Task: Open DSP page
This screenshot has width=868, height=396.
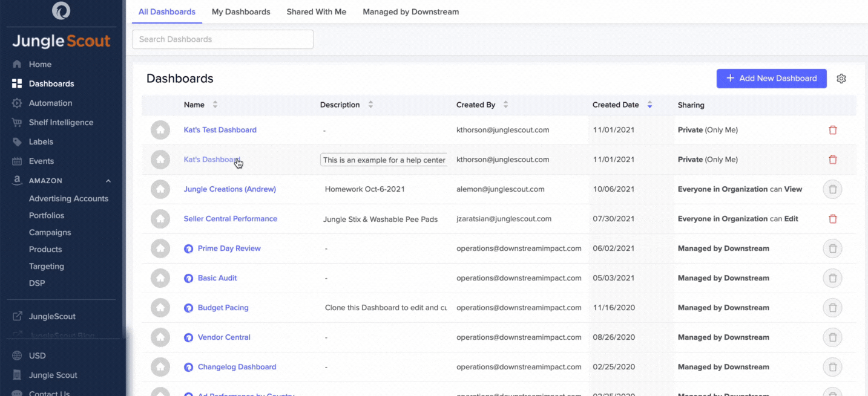Action: pos(37,283)
